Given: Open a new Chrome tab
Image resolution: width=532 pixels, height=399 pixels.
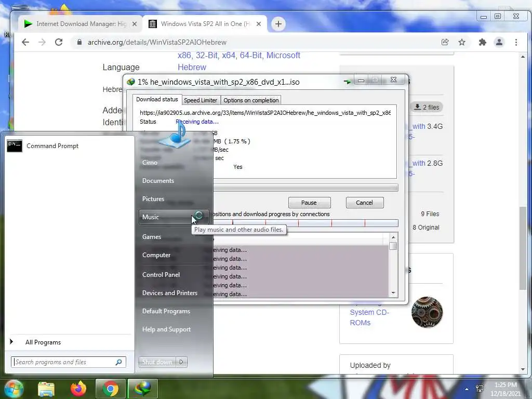Looking at the screenshot, I should click(x=278, y=24).
